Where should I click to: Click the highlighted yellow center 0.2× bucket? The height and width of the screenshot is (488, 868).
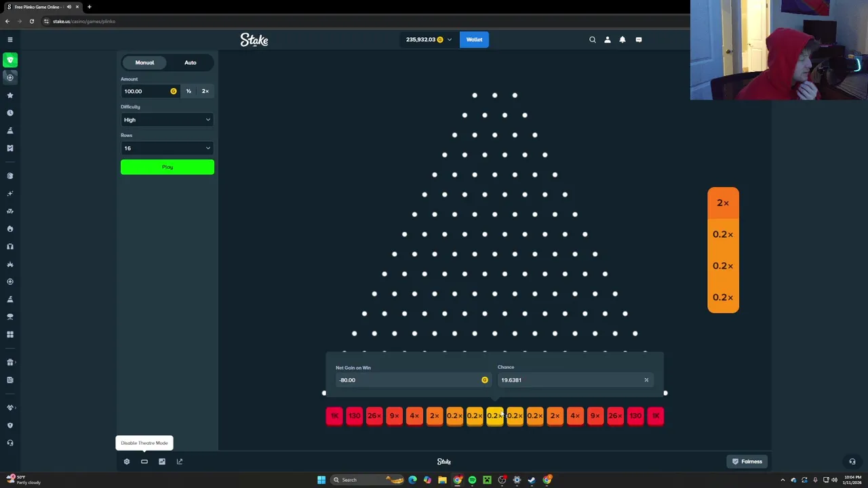pyautogui.click(x=494, y=416)
